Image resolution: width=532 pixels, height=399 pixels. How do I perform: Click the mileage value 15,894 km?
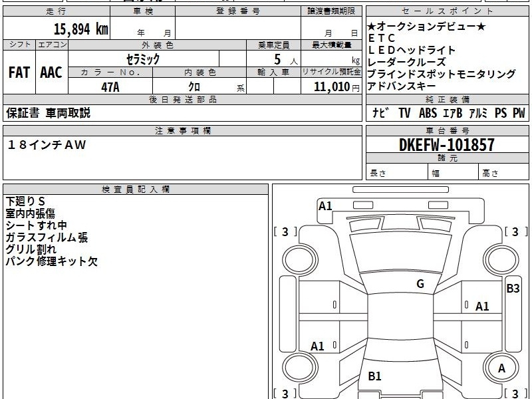click(x=80, y=29)
